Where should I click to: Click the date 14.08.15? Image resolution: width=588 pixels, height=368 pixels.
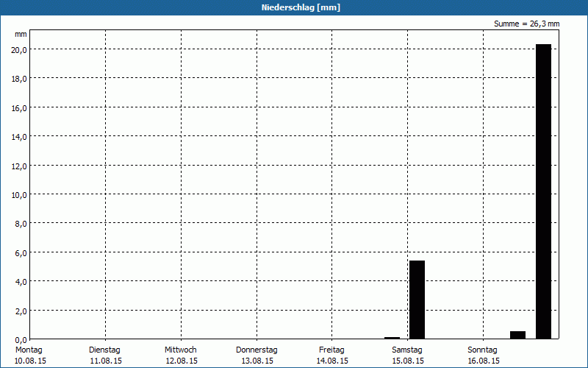tap(332, 361)
